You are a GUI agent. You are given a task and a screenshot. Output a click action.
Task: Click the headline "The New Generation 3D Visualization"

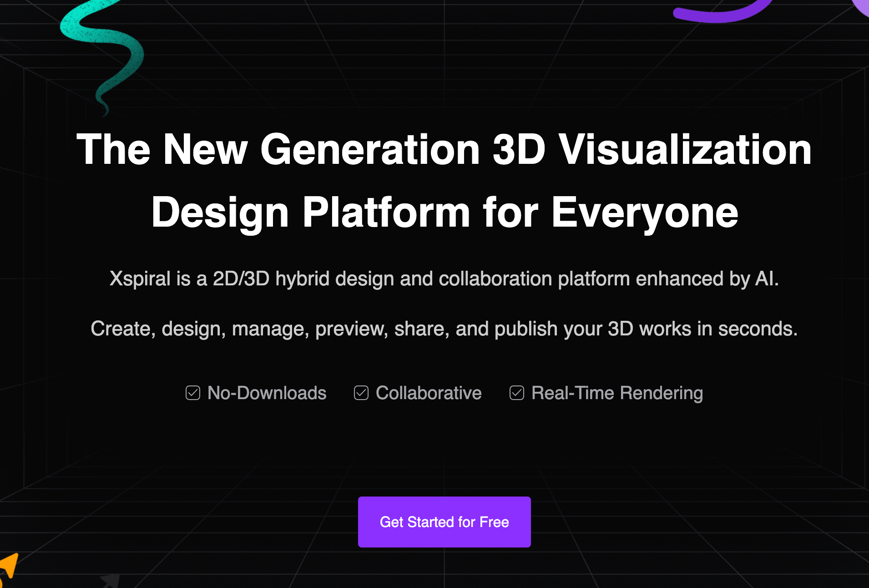click(x=444, y=149)
